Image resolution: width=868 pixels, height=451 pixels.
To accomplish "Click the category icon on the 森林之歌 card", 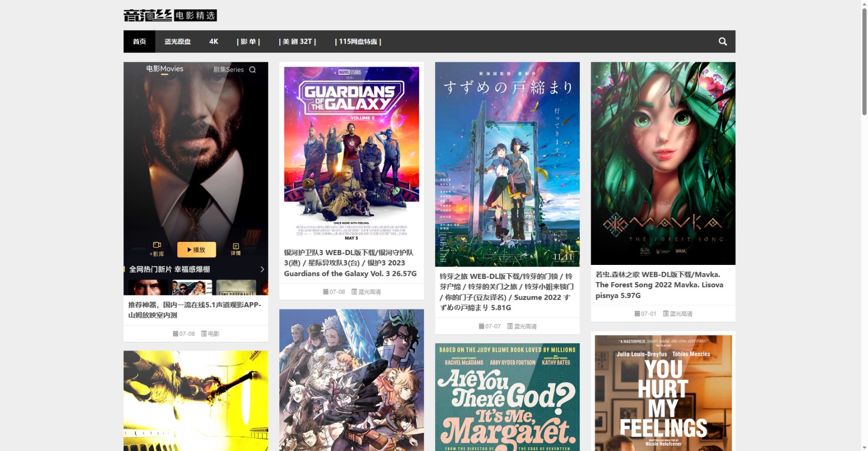I will click(x=666, y=314).
